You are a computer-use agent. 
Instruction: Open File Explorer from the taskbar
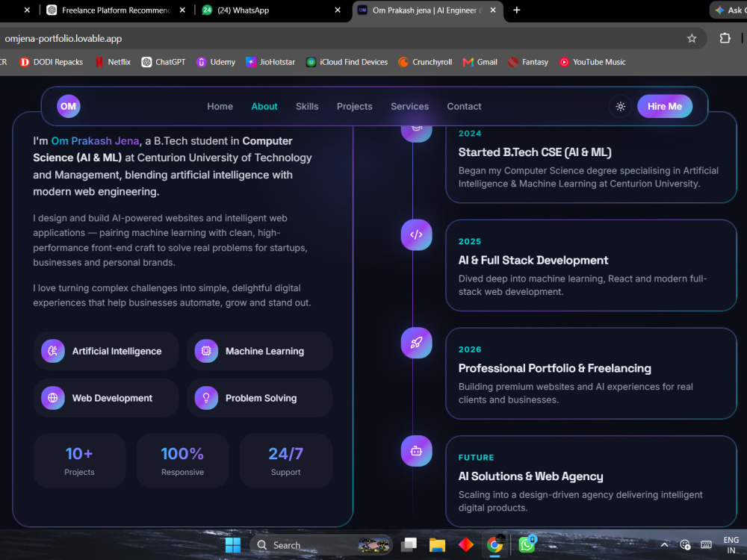(x=437, y=545)
